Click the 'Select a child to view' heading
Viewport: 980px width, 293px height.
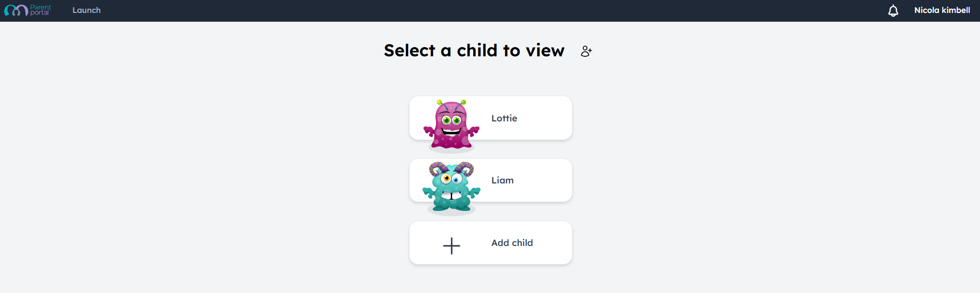pos(474,51)
